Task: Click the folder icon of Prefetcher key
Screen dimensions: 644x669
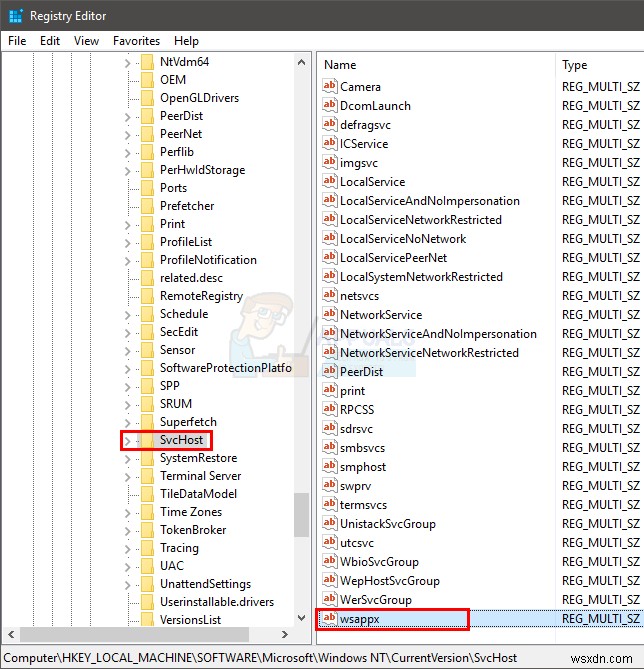Action: pos(148,206)
